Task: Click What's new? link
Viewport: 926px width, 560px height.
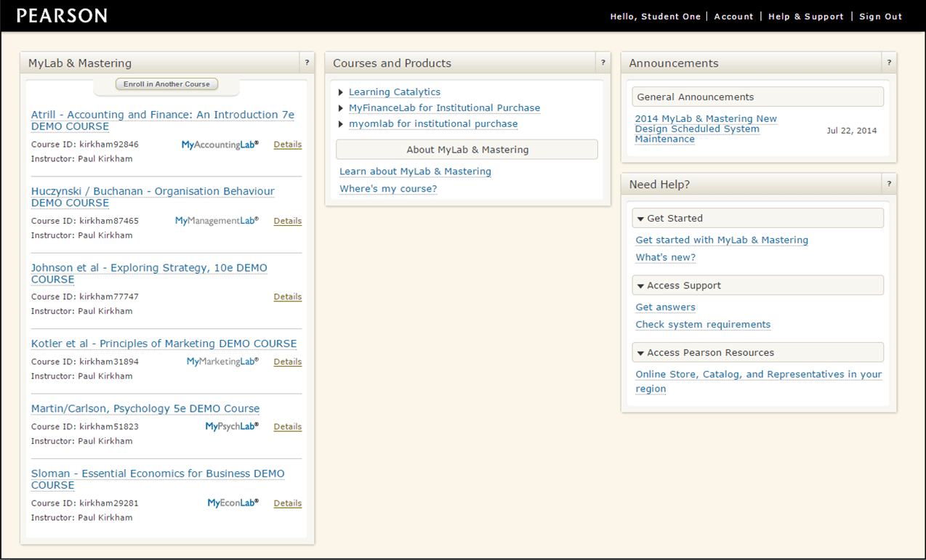Action: coord(666,257)
